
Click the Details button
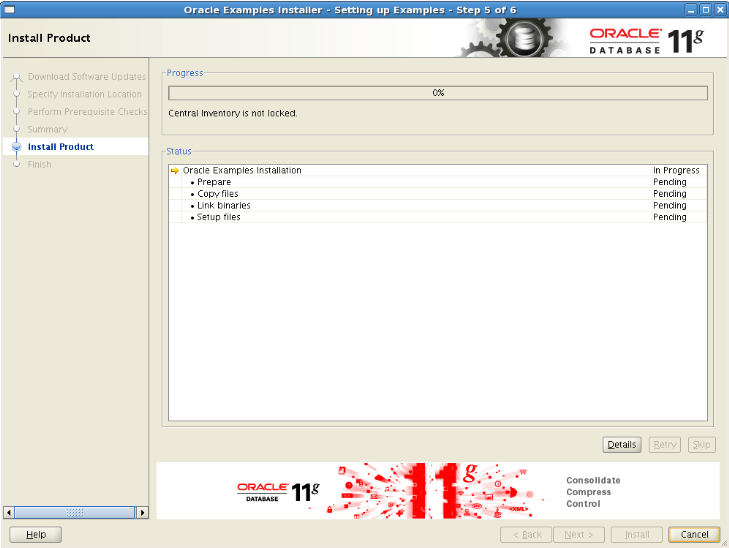pyautogui.click(x=622, y=445)
